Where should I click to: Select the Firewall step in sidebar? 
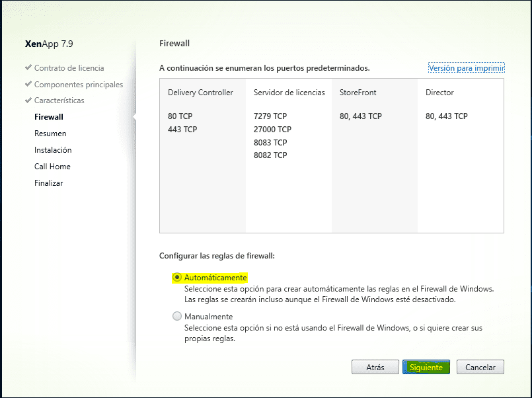point(49,117)
